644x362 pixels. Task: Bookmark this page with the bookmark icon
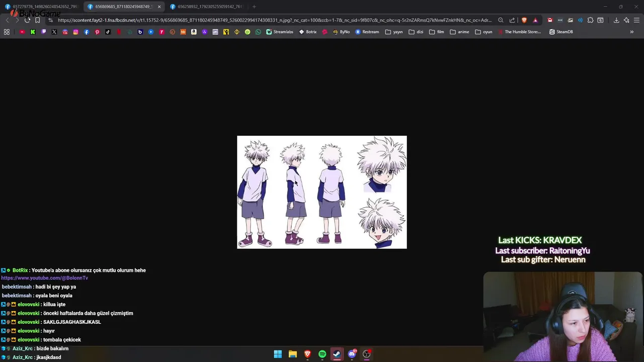[37, 20]
